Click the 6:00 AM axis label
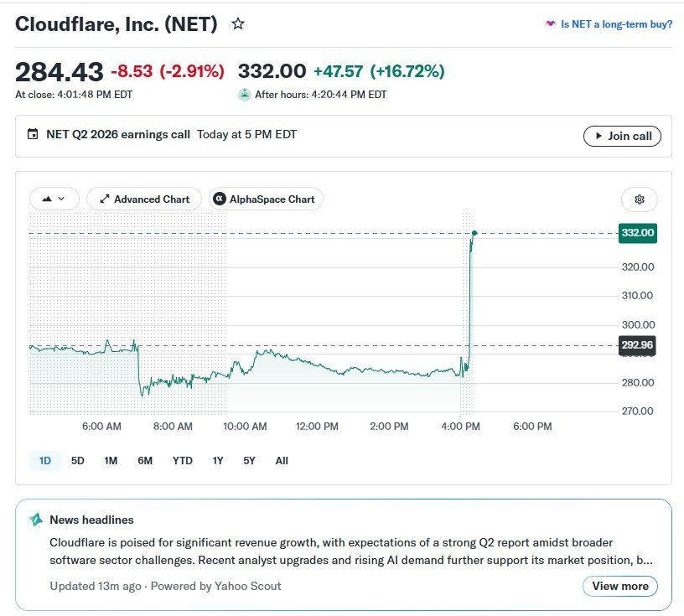Screen dimensions: 684x616 pos(101,427)
